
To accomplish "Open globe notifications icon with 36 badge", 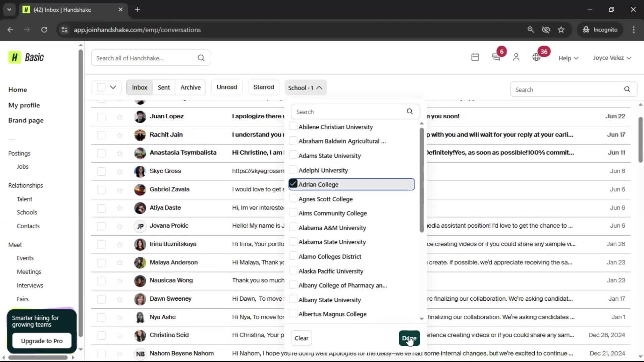I will pyautogui.click(x=536, y=57).
